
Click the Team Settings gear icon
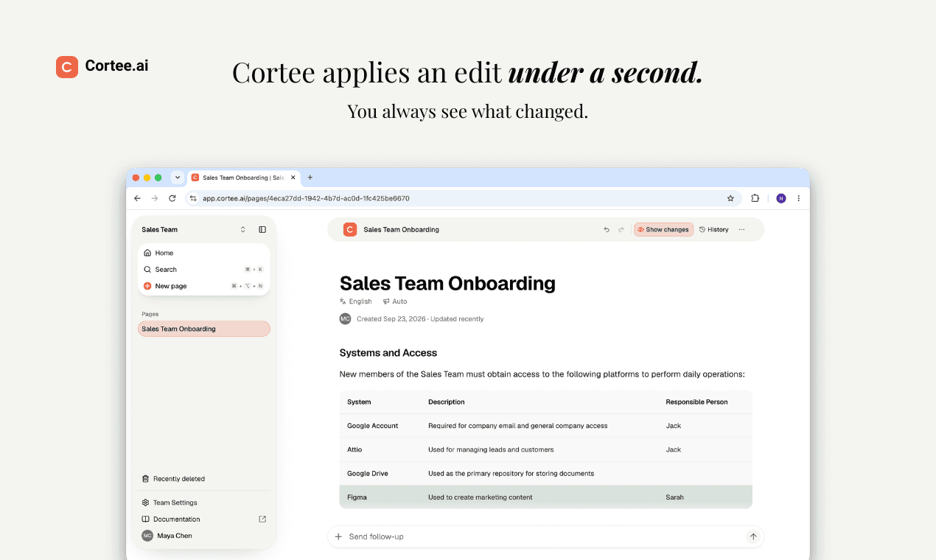(x=146, y=503)
